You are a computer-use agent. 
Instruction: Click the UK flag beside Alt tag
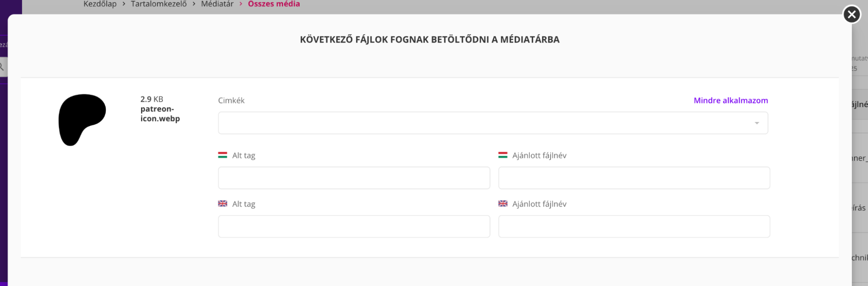[223, 204]
